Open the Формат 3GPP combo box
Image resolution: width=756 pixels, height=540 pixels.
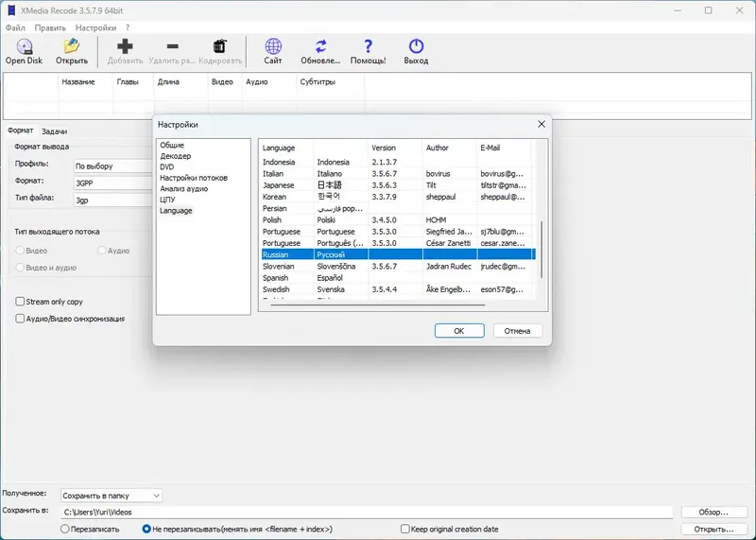[x=112, y=183]
